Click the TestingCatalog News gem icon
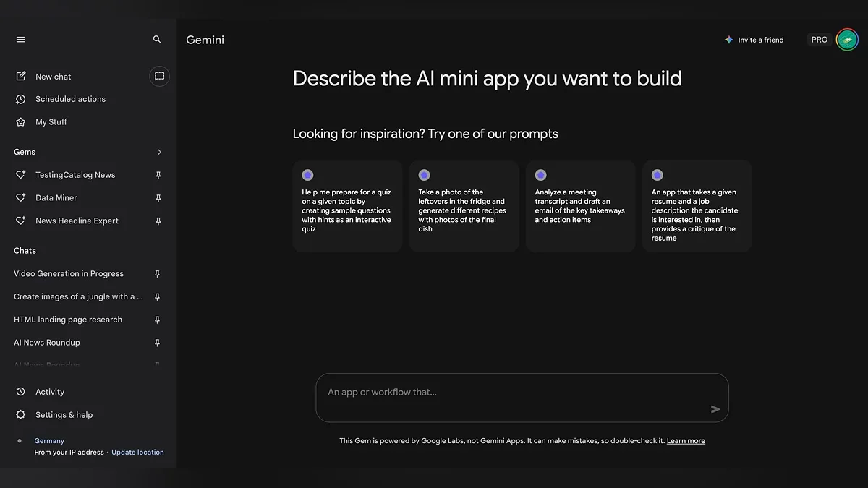The image size is (868, 488). pos(20,175)
